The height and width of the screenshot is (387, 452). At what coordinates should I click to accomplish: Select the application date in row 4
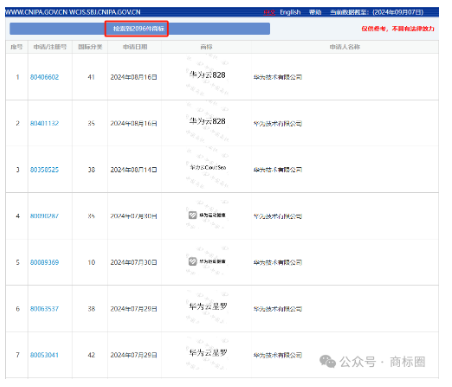134,216
